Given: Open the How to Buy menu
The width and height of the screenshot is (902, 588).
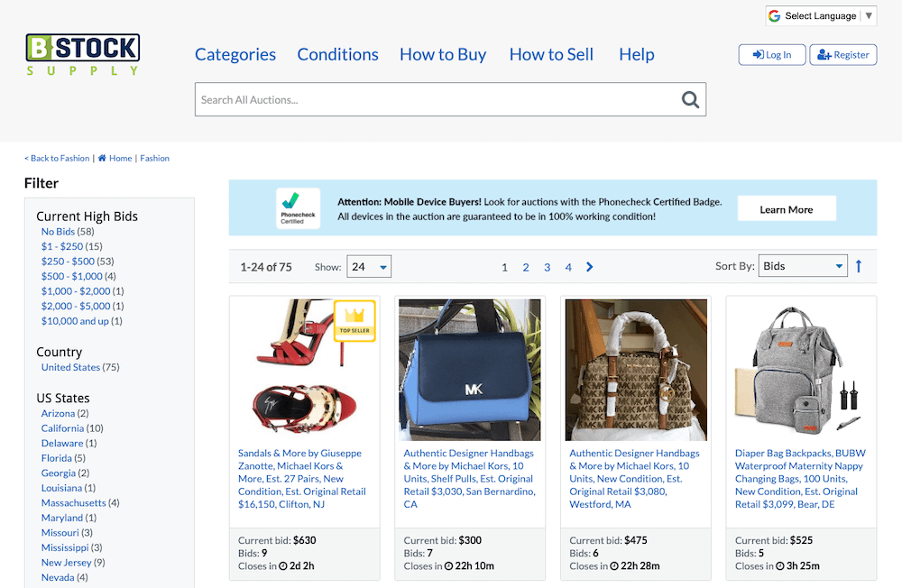Looking at the screenshot, I should (x=443, y=54).
